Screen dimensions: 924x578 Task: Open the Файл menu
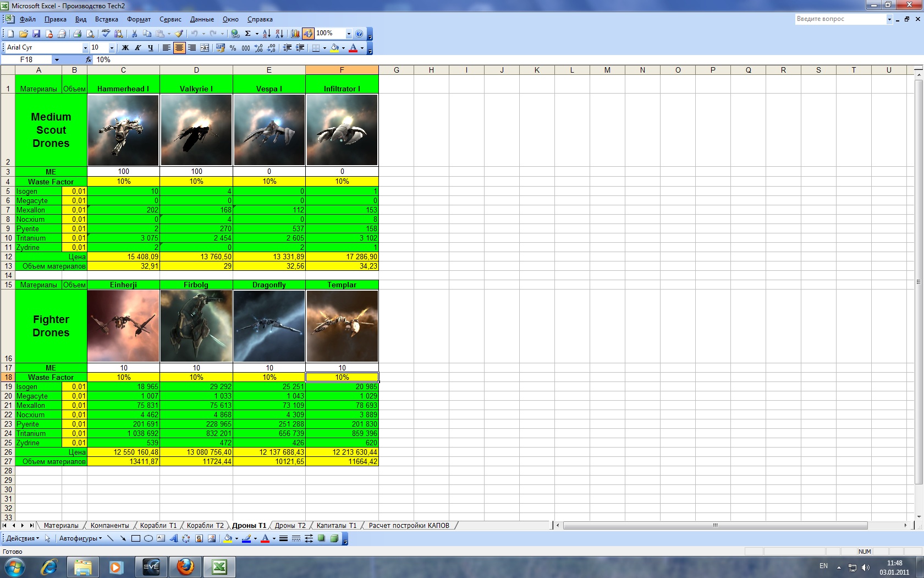coord(28,19)
